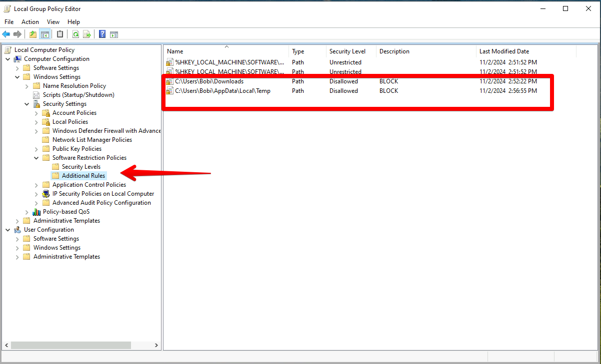Click the Back arrow toolbar icon

[6, 34]
